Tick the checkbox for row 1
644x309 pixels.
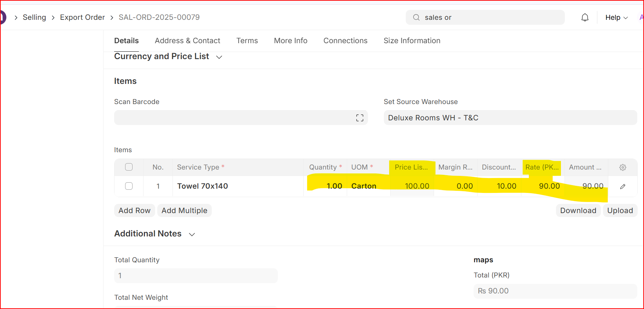[x=129, y=186]
